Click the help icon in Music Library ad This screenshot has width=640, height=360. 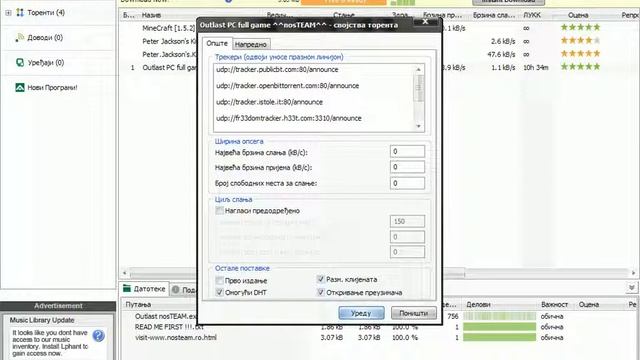pyautogui.click(x=98, y=336)
